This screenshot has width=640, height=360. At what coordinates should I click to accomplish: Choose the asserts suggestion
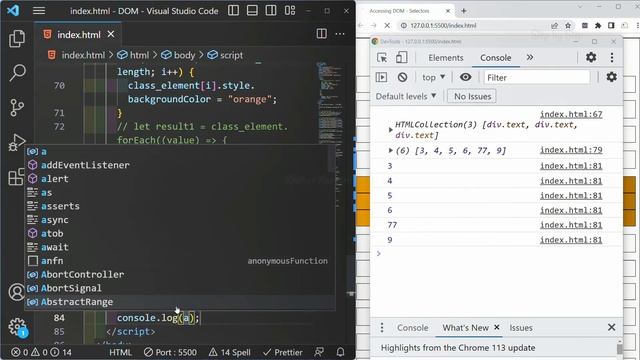(x=180, y=206)
